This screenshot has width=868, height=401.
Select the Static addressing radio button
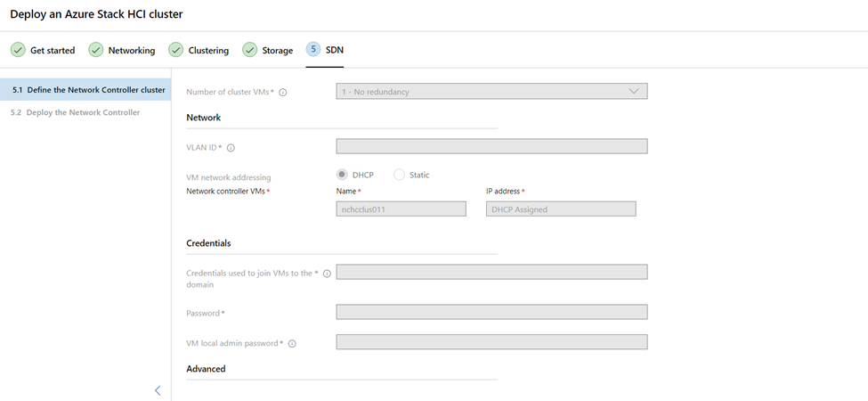tap(399, 175)
